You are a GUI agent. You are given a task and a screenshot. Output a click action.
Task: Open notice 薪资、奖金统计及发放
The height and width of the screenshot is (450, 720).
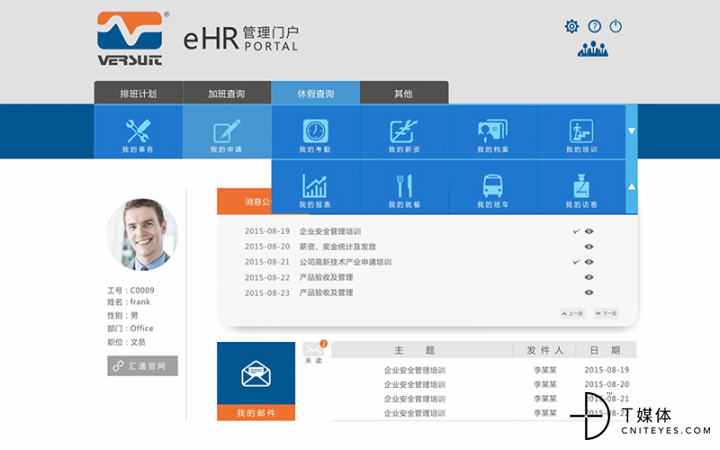click(x=338, y=247)
